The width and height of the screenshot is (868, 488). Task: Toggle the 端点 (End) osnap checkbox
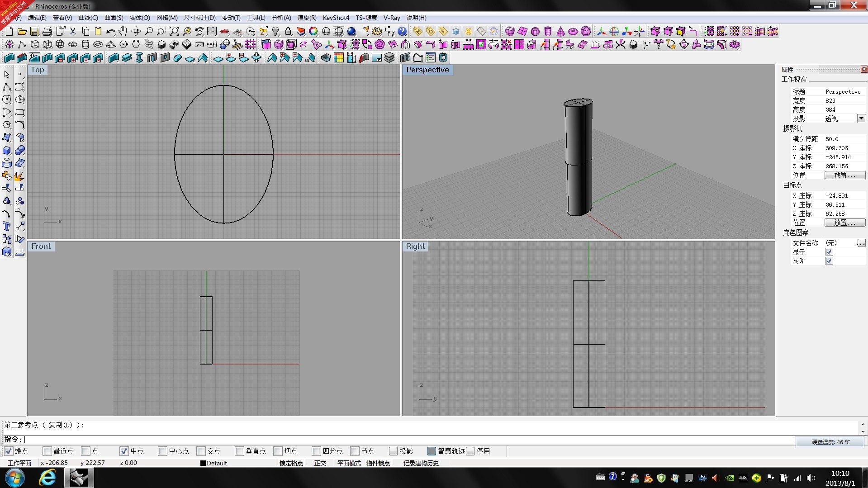(9, 451)
